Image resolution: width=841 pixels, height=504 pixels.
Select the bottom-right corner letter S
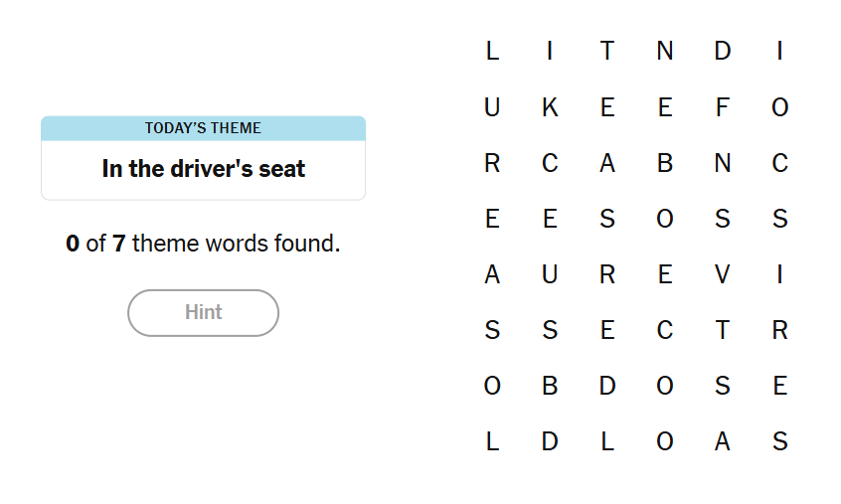[780, 442]
